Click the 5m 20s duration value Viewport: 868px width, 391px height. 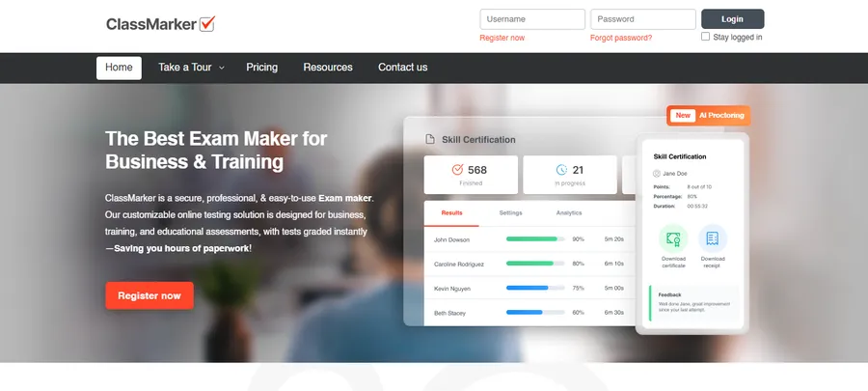[x=614, y=239]
